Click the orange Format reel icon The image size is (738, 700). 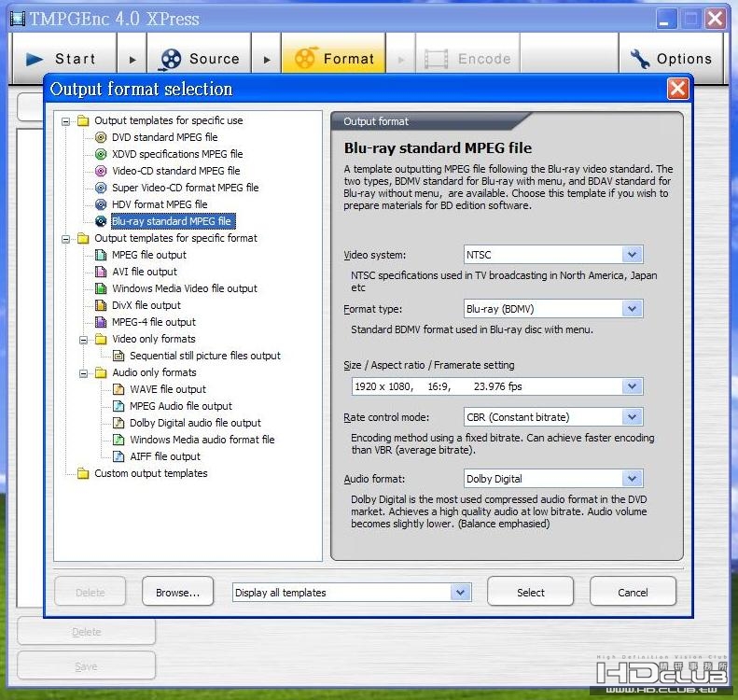click(x=305, y=59)
